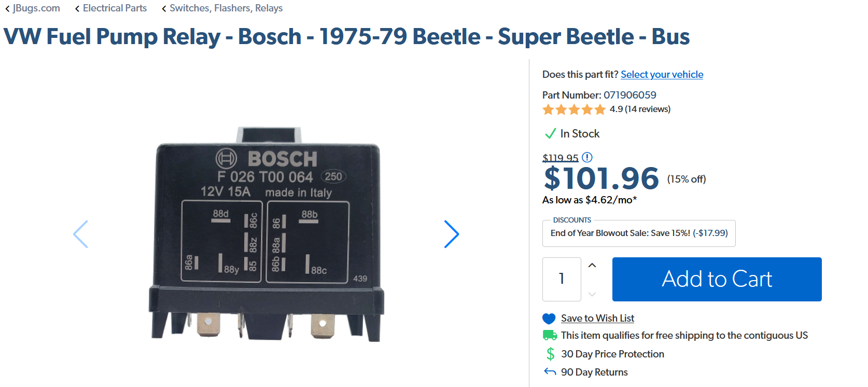Open the 14 reviews rating text

640,109
